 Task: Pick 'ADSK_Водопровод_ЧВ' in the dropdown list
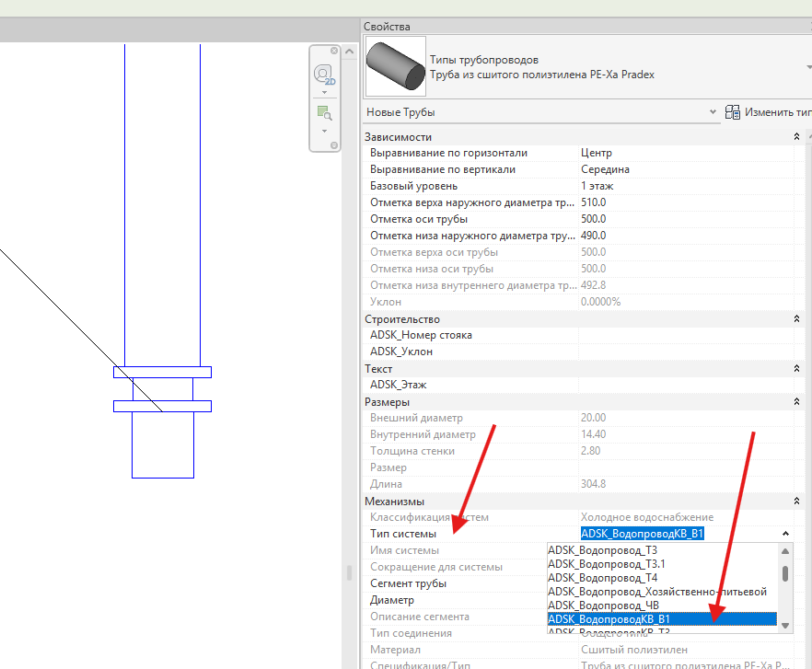point(662,606)
